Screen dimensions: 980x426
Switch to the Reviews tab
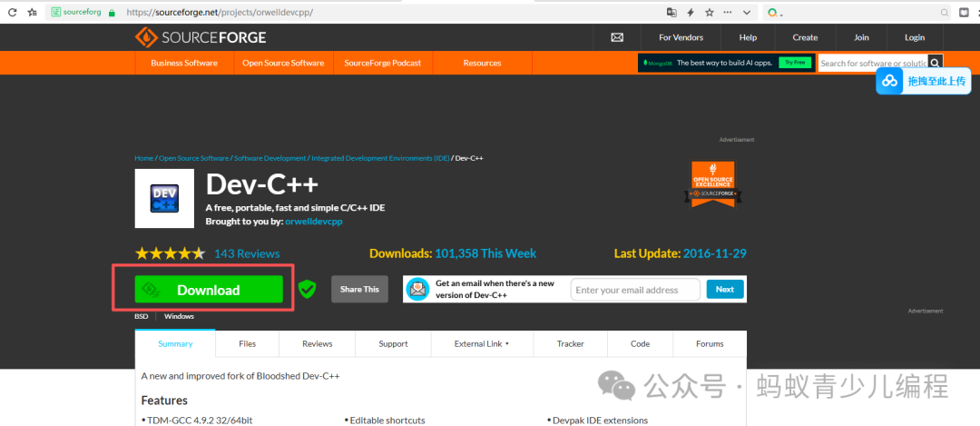click(x=317, y=343)
